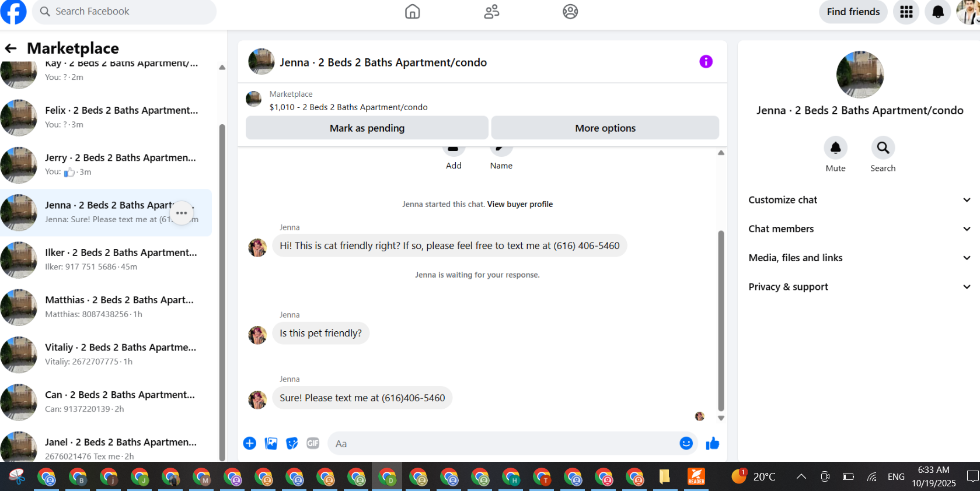Open options for Jenna chat (three dots)
Screen dimensions: 980x491
point(182,213)
